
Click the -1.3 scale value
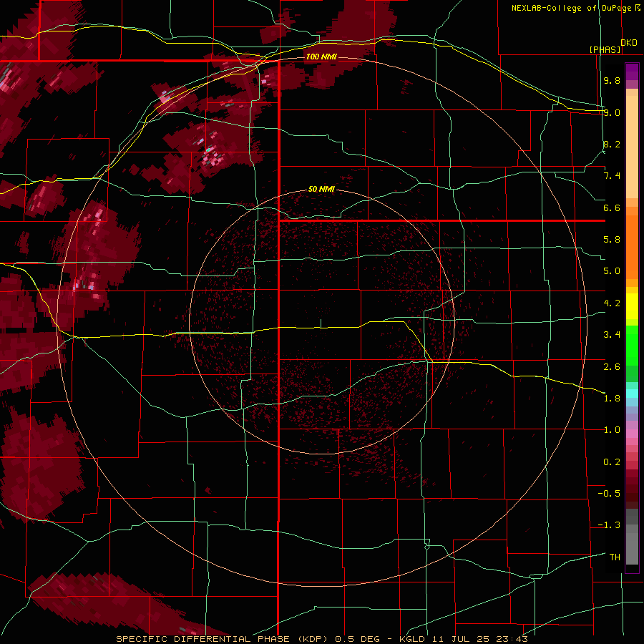tap(609, 525)
